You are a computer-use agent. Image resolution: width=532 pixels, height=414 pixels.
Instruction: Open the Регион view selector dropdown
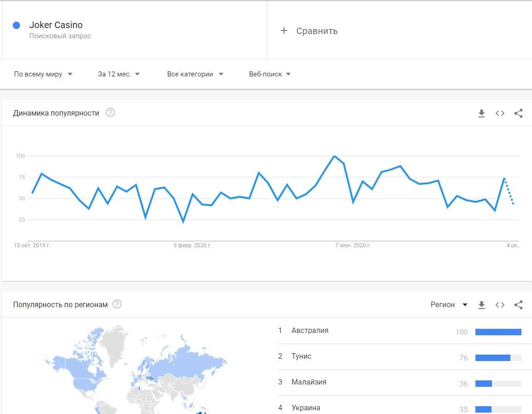449,305
